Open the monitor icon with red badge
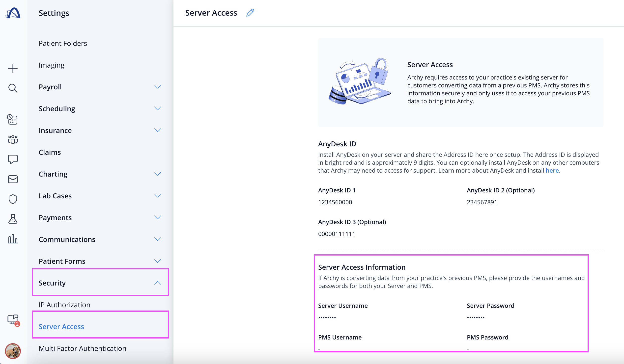Screen dimensions: 624x364 pos(13,320)
